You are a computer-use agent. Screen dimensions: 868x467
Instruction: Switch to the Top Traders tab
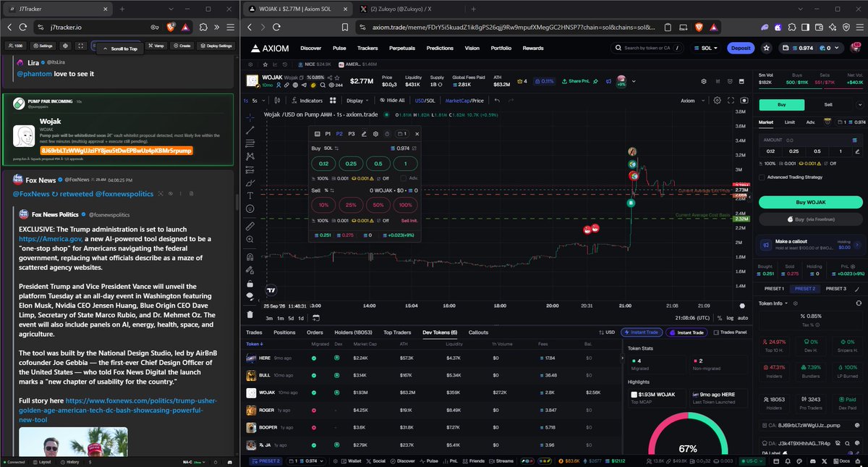tap(397, 332)
